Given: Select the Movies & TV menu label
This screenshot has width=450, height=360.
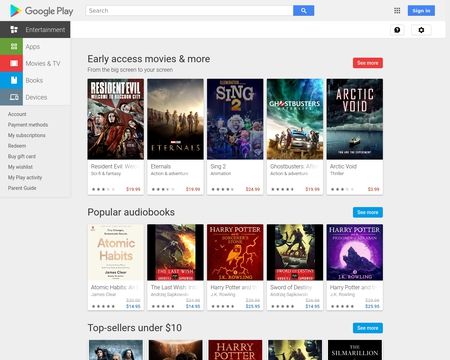Looking at the screenshot, I should coord(43,63).
